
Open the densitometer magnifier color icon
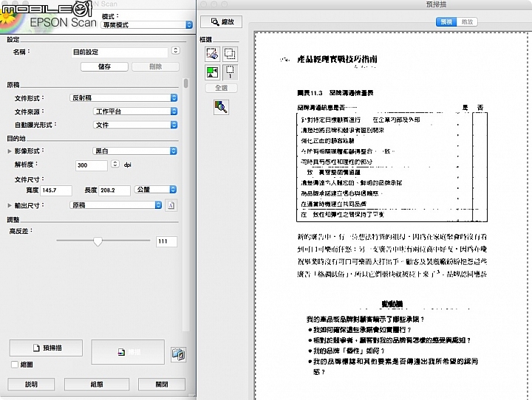click(x=221, y=107)
